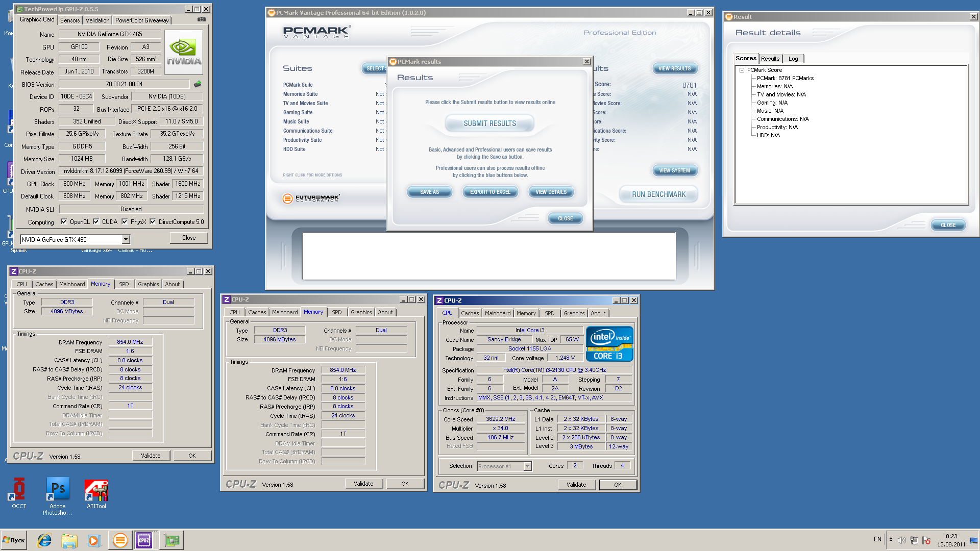Click the Submit Results button

click(x=489, y=123)
